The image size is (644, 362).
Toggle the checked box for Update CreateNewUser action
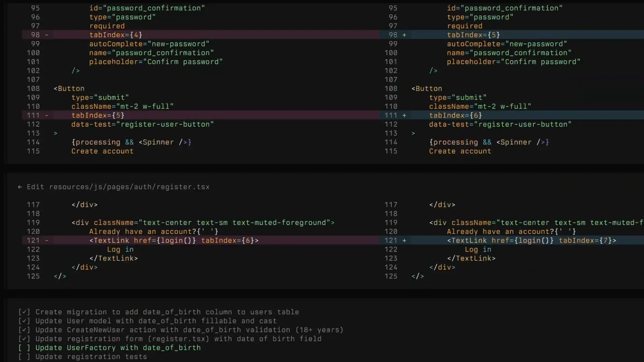[x=24, y=330]
